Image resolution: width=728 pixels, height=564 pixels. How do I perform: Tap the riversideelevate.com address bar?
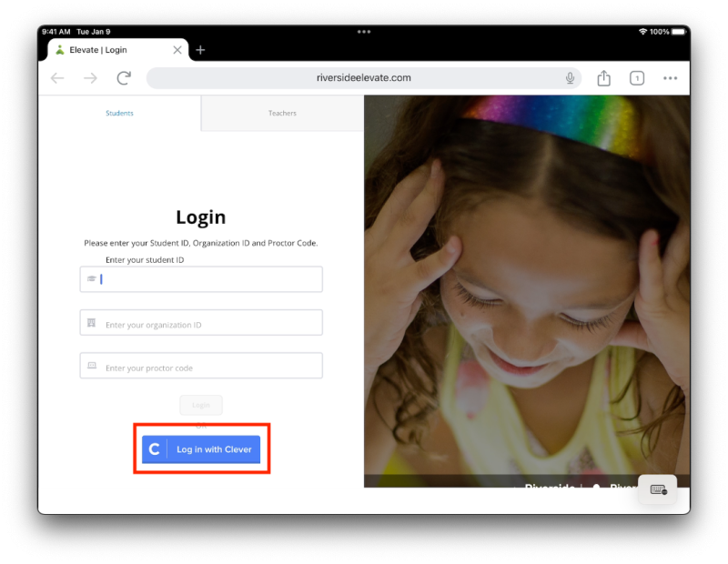(364, 78)
